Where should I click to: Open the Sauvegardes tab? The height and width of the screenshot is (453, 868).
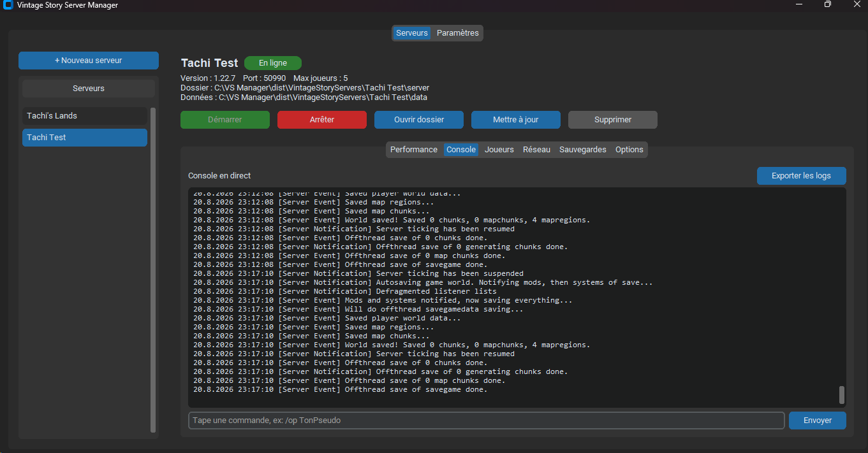[x=583, y=150]
